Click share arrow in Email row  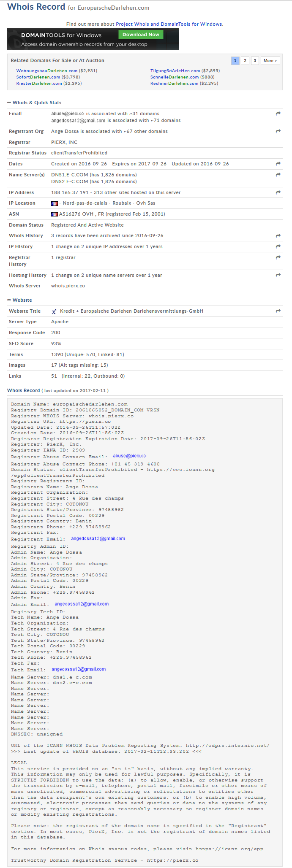[278, 114]
